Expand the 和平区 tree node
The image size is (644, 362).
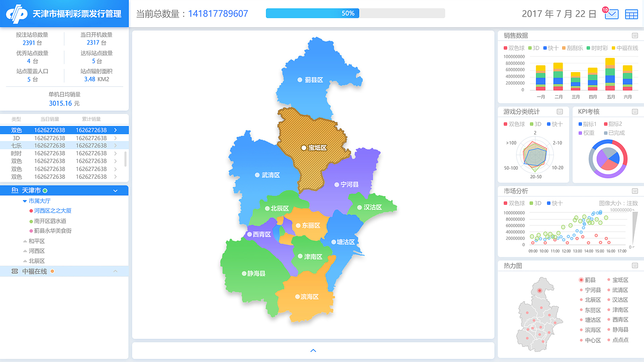[x=25, y=241]
